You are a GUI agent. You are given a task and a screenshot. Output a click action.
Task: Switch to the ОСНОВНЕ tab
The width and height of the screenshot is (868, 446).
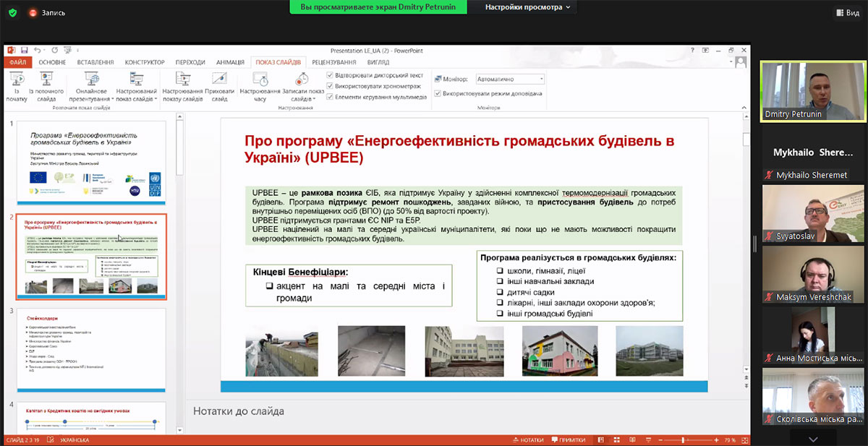(x=52, y=62)
